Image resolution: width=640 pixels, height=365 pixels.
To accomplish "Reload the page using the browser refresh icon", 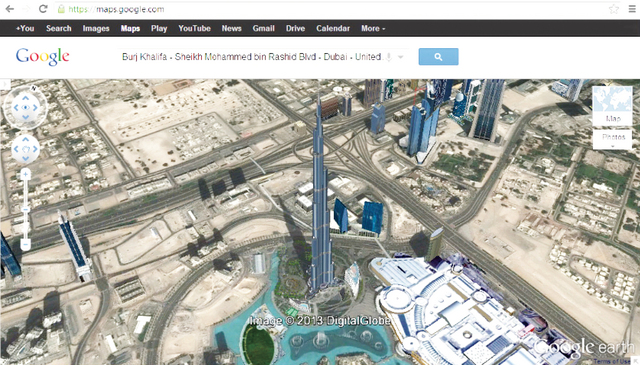I will tap(43, 9).
